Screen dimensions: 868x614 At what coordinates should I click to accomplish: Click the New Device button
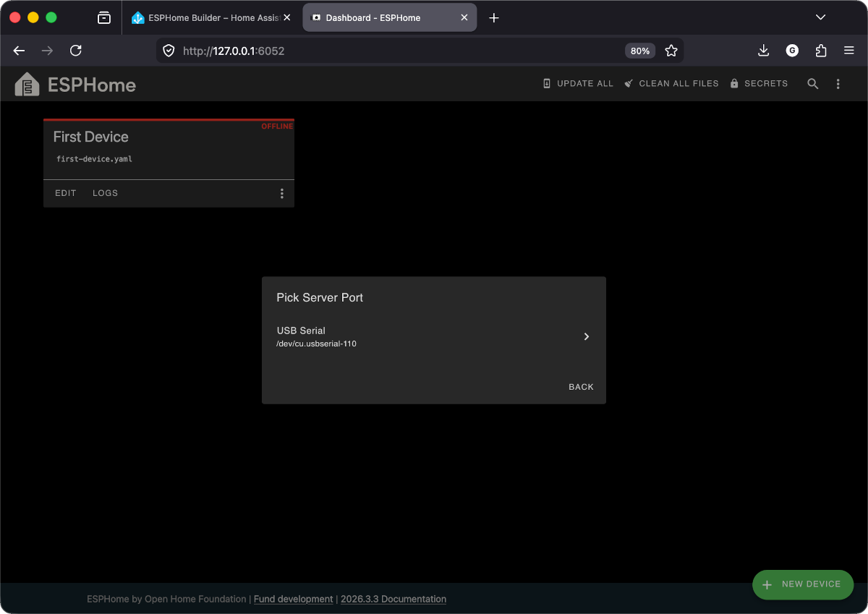803,584
